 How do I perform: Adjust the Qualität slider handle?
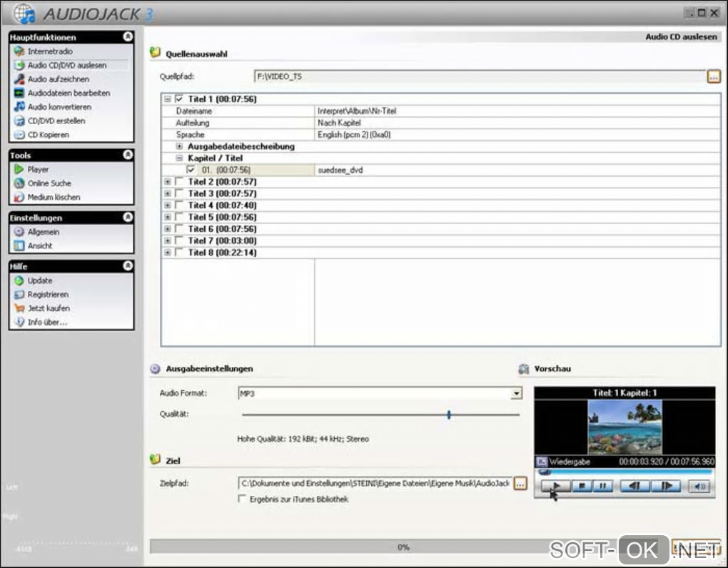[x=449, y=415]
